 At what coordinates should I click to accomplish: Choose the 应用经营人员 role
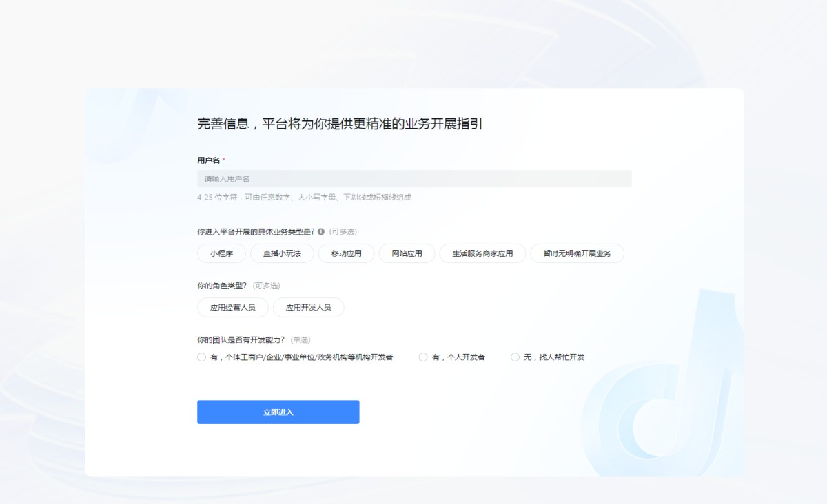coord(232,307)
